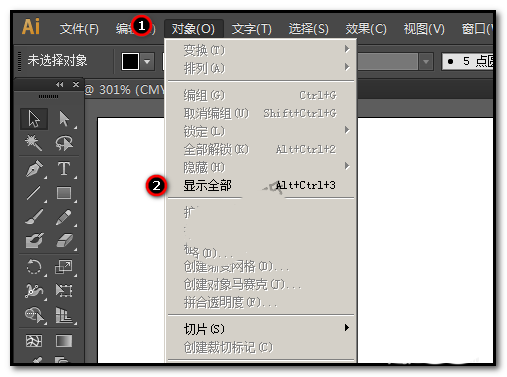The height and width of the screenshot is (377, 507).
Task: Click the black fill color swatch
Action: click(130, 62)
